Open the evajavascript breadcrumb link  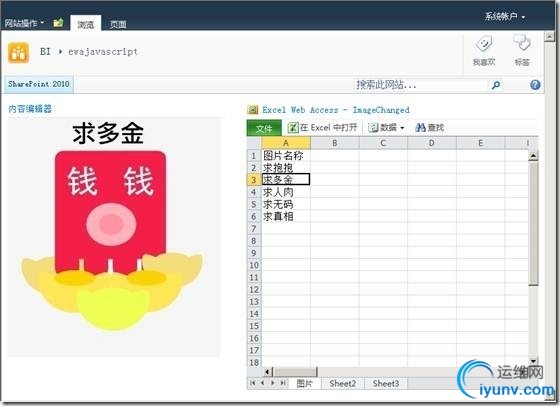(103, 52)
